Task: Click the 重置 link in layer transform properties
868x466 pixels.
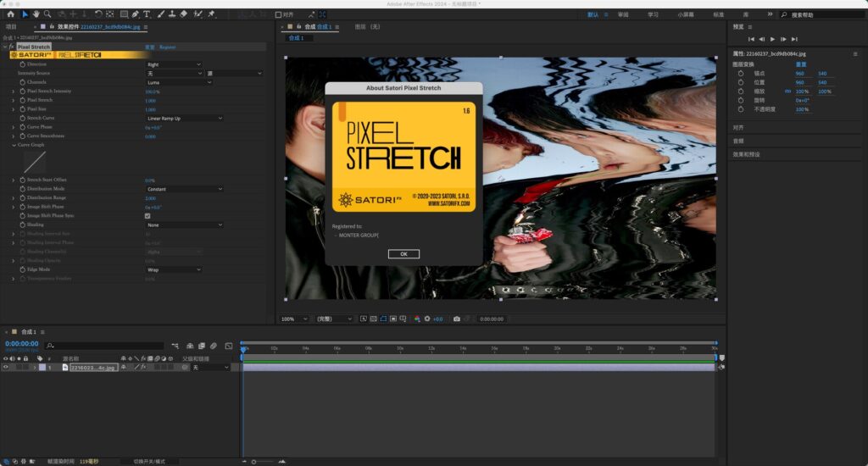Action: coord(800,64)
